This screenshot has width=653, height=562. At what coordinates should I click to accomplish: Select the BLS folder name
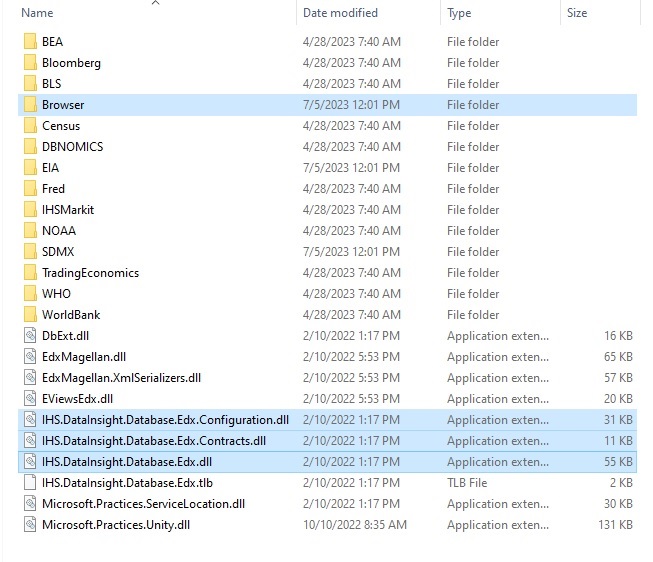point(52,84)
